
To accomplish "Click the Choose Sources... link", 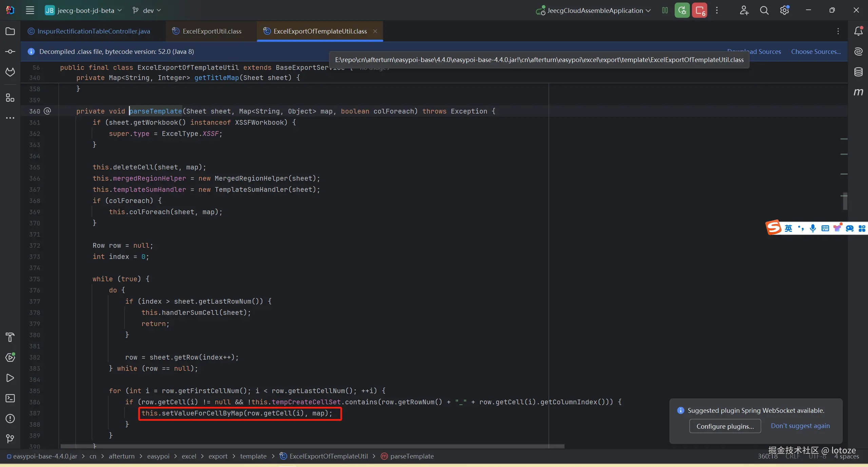I will point(816,52).
